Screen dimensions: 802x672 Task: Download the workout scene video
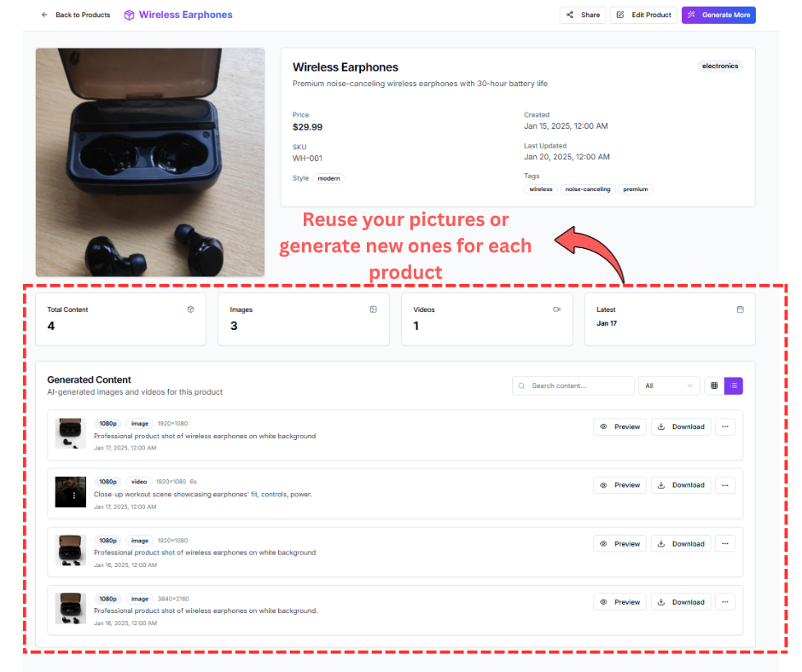tap(681, 485)
